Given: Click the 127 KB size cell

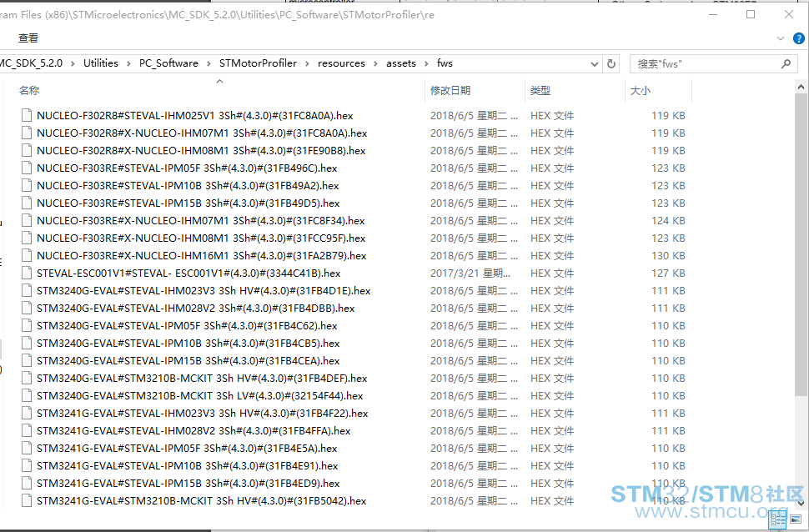Looking at the screenshot, I should coord(668,273).
